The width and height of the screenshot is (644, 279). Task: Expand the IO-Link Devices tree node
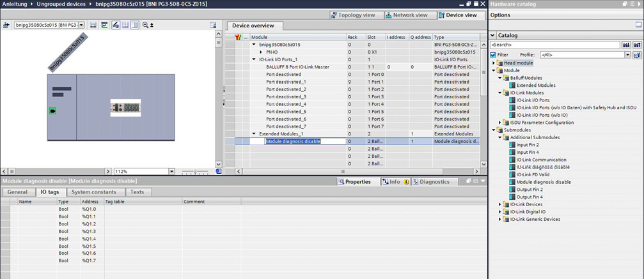click(x=500, y=204)
